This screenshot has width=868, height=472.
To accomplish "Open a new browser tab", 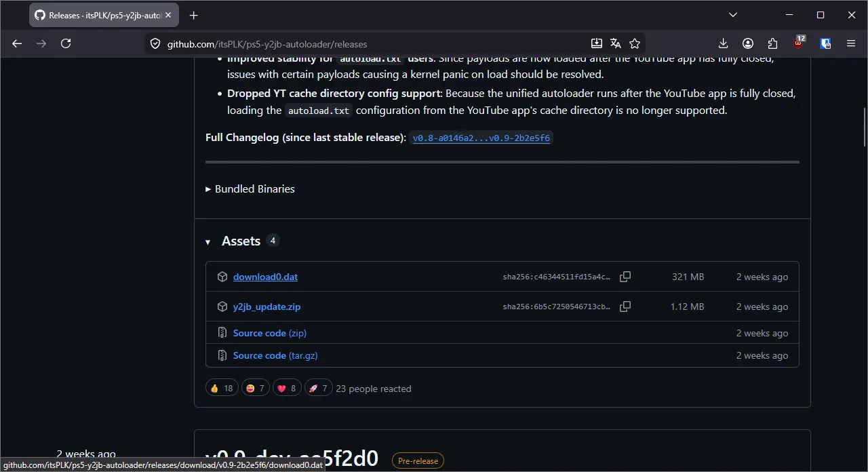I will click(194, 15).
